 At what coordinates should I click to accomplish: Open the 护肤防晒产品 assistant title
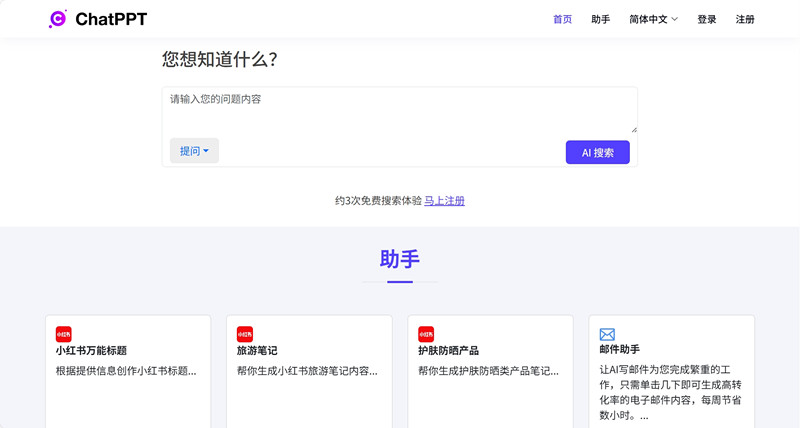(x=448, y=350)
